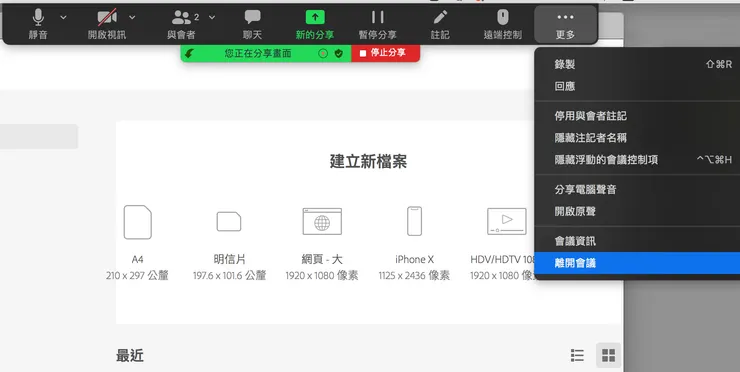Mute the microphone with 靜音 icon
This screenshot has width=740, height=372.
[38, 24]
